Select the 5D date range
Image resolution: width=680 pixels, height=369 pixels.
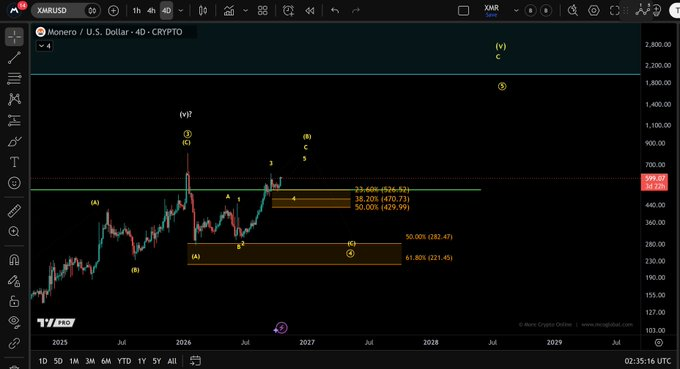tap(58, 361)
